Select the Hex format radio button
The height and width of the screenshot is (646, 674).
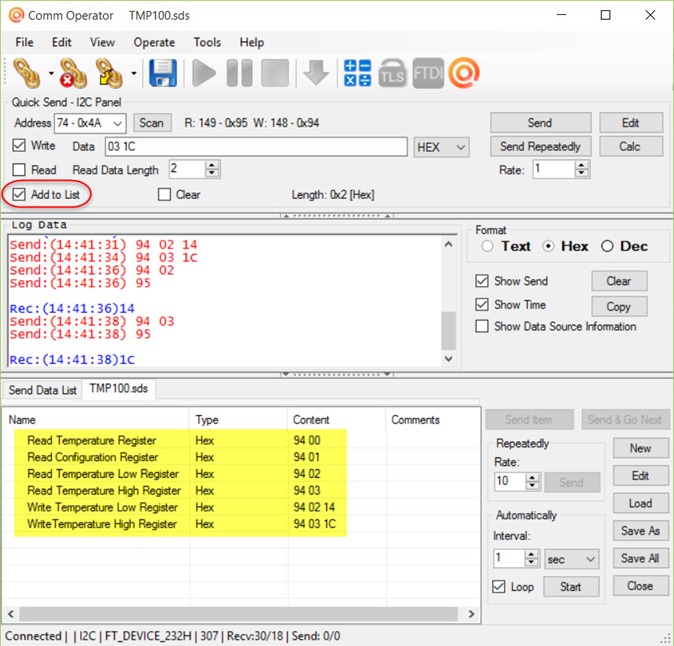point(548,246)
